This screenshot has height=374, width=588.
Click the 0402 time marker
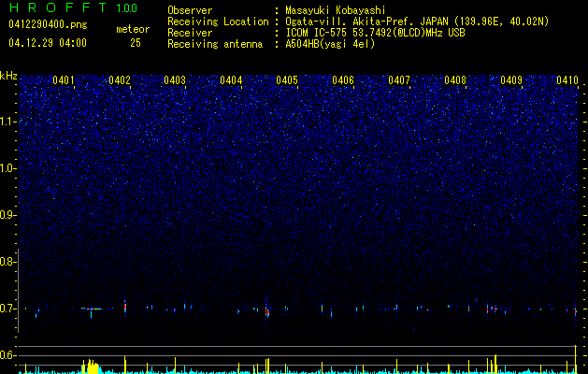tap(120, 79)
